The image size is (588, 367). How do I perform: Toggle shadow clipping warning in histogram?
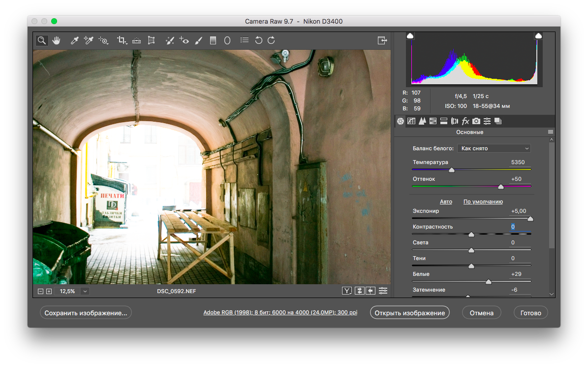click(410, 35)
